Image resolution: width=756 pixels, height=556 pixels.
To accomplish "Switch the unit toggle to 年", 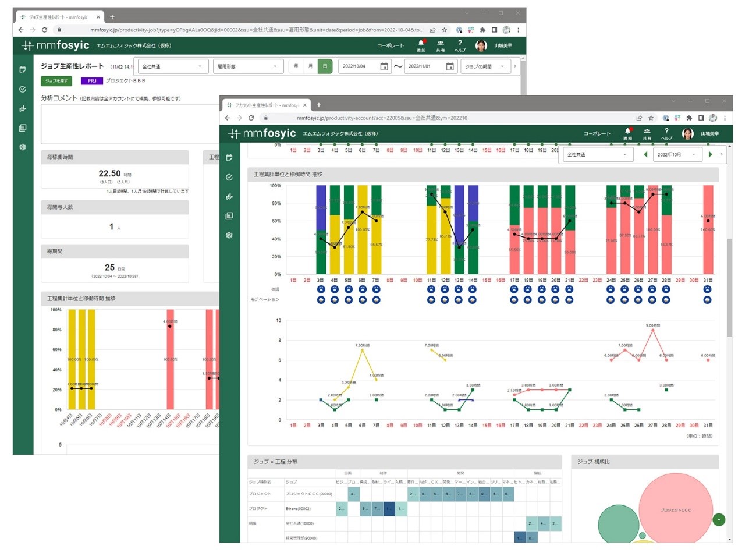I will coord(296,66).
